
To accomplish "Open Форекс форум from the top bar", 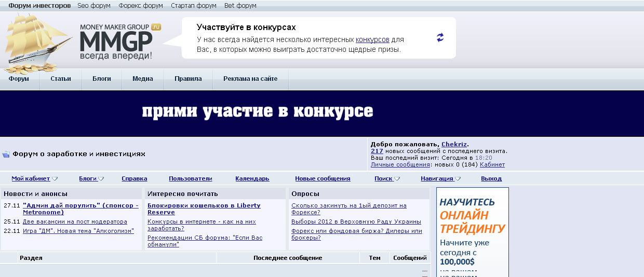I will (x=140, y=6).
